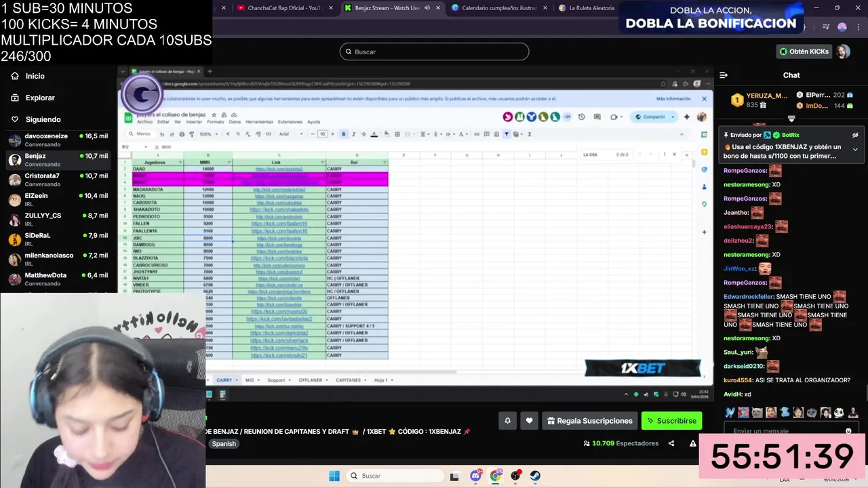
Task: Click the Kick search box Buscar
Action: 434,52
